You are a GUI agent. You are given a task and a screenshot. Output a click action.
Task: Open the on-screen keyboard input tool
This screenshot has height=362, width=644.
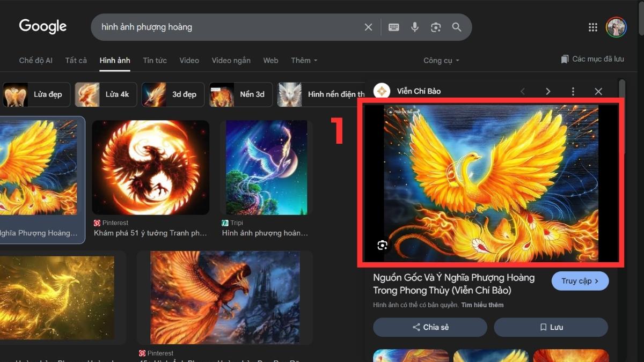tap(394, 27)
